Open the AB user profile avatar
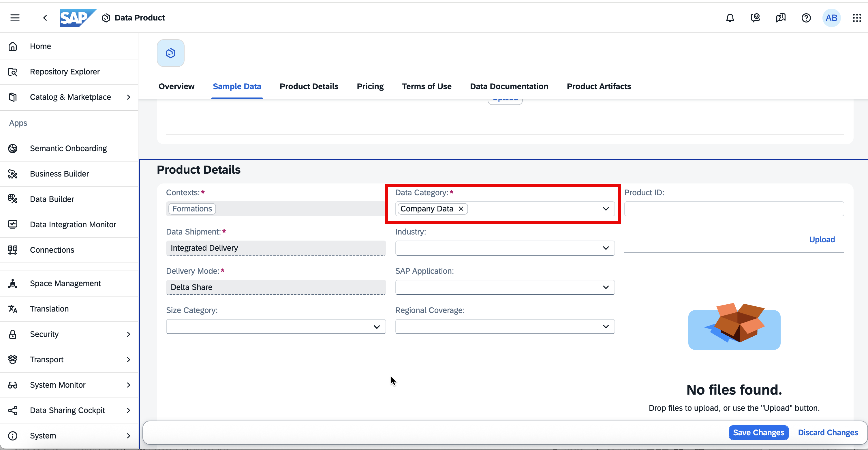This screenshot has width=868, height=450. 831,18
